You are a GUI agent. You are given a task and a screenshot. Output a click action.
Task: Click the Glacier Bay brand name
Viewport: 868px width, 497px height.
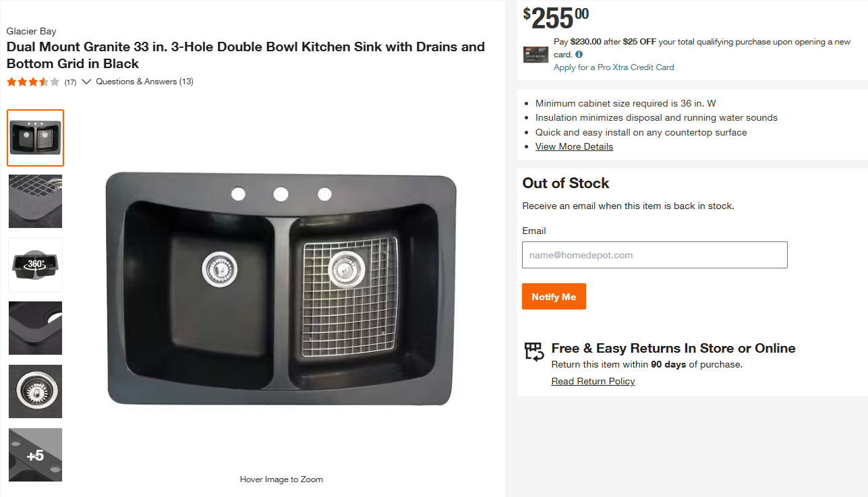32,31
